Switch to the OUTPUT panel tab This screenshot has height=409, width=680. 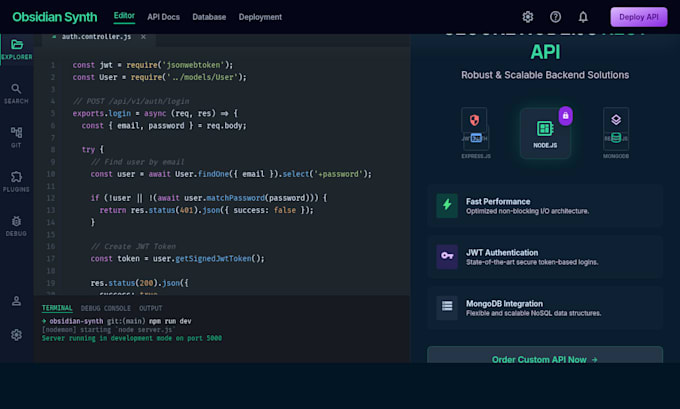150,308
